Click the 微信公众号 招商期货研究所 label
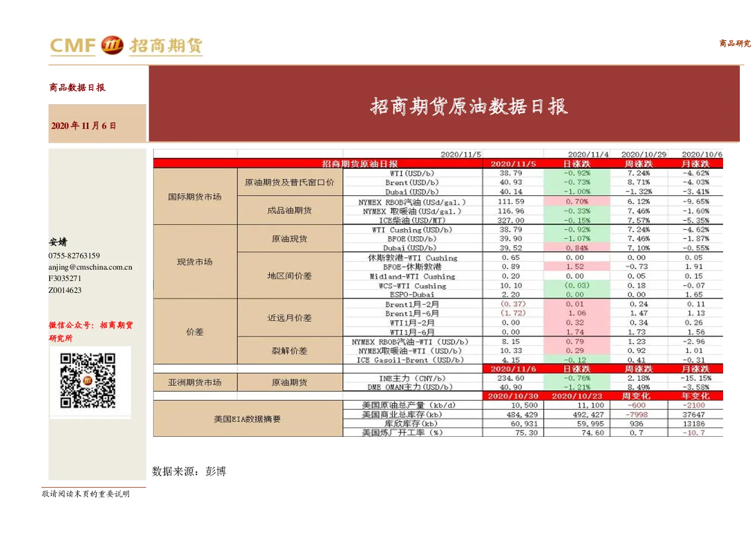 (x=91, y=332)
